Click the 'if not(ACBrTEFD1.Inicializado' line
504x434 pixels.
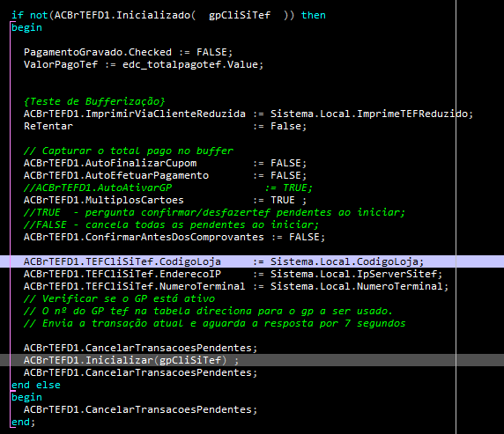pyautogui.click(x=168, y=15)
